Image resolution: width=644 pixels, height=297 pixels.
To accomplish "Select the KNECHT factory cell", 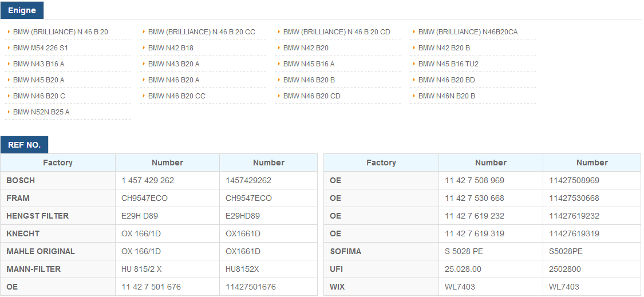I will (x=58, y=233).
